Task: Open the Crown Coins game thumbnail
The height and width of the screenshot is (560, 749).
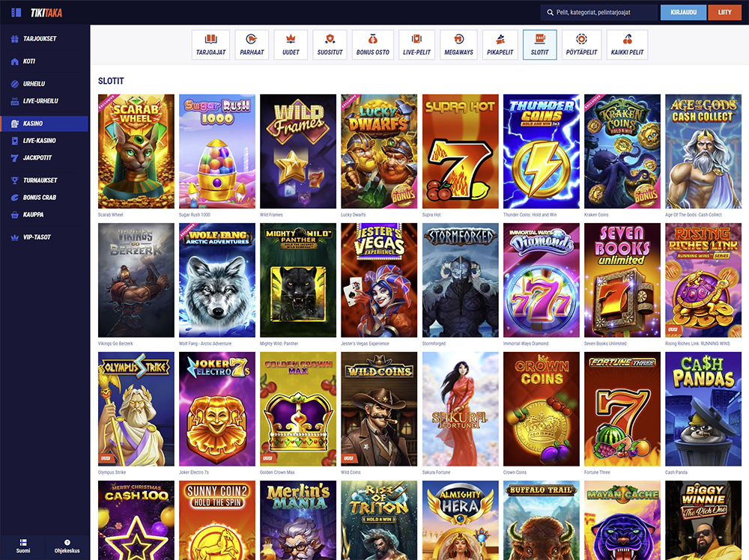Action: pyautogui.click(x=542, y=409)
